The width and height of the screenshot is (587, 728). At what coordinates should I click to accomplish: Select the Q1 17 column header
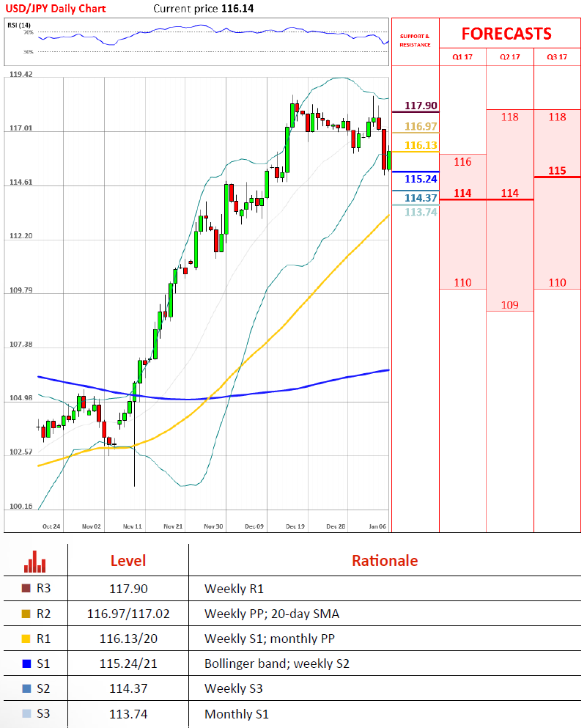462,56
